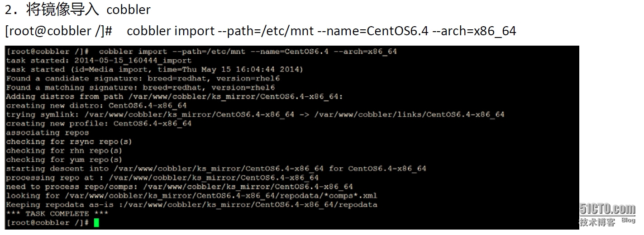
Task: Click the 'associating repos' line
Action: coord(48,132)
